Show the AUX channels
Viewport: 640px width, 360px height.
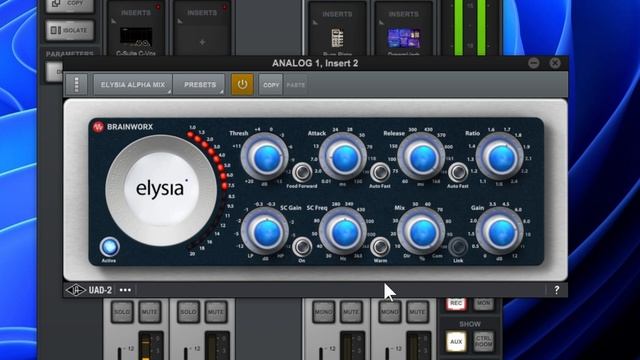456,341
